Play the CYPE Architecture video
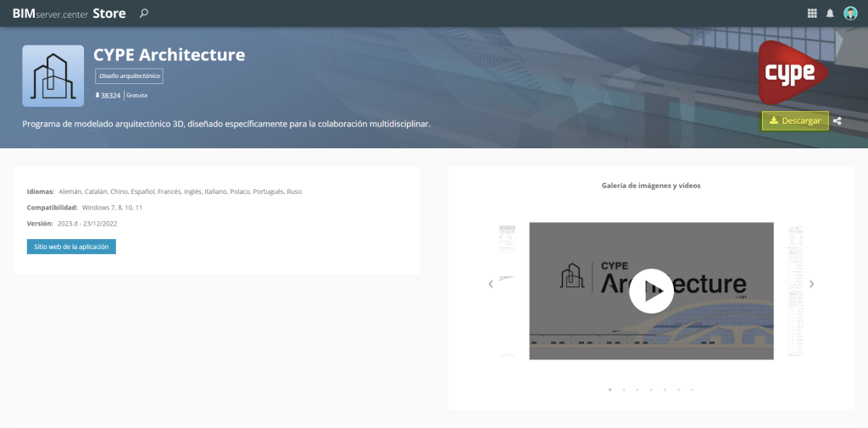The height and width of the screenshot is (428, 868). [x=651, y=291]
